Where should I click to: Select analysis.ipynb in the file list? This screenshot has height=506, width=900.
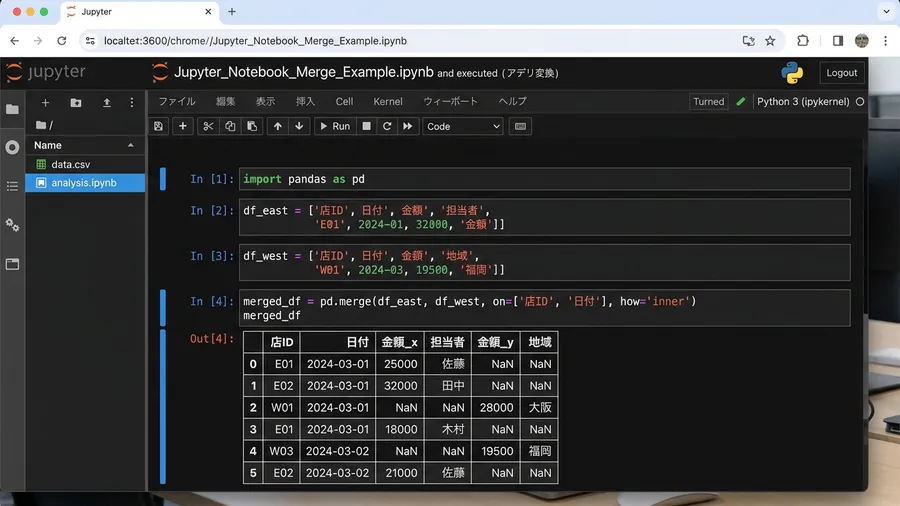pyautogui.click(x=85, y=182)
